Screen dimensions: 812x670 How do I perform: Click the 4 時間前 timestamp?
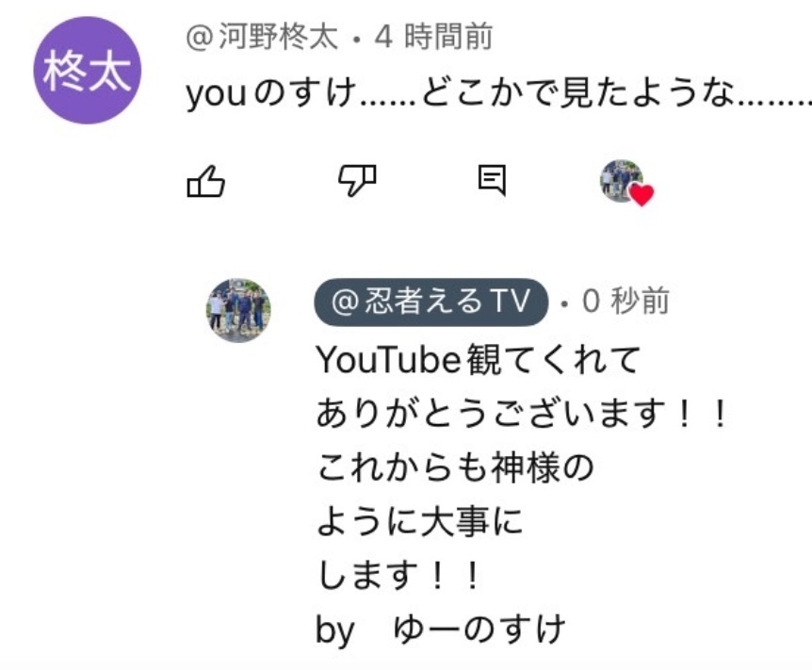pyautogui.click(x=433, y=38)
